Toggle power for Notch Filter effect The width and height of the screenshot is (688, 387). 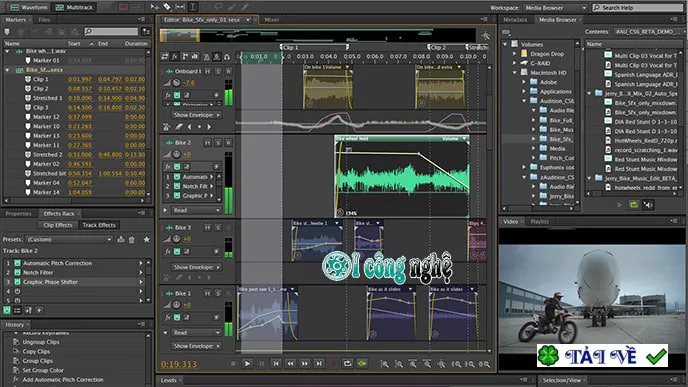tap(18, 272)
